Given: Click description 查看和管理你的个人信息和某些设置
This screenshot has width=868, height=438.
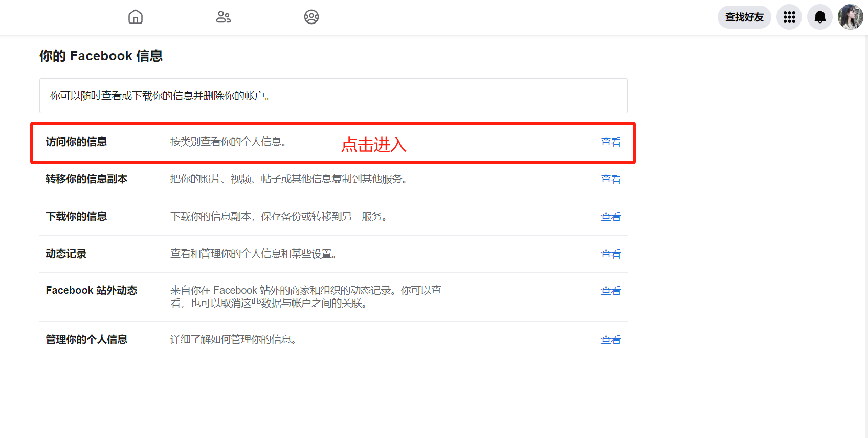Looking at the screenshot, I should tap(253, 254).
